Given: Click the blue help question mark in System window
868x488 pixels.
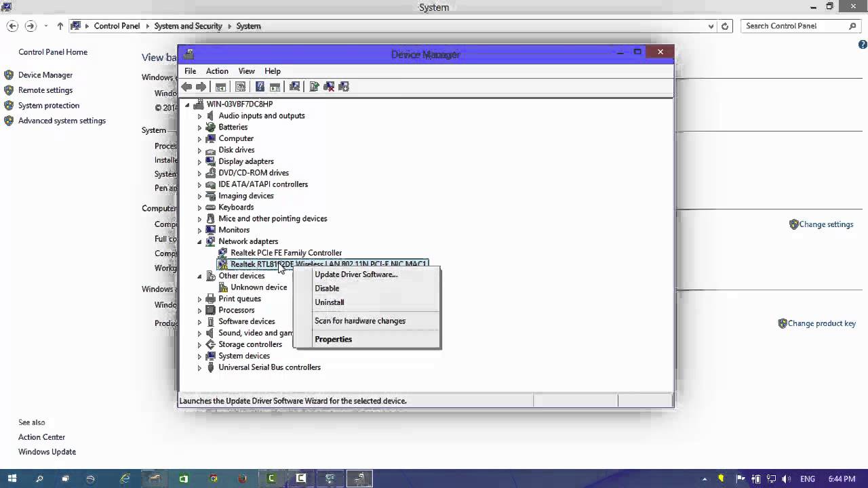Looking at the screenshot, I should click(x=863, y=45).
